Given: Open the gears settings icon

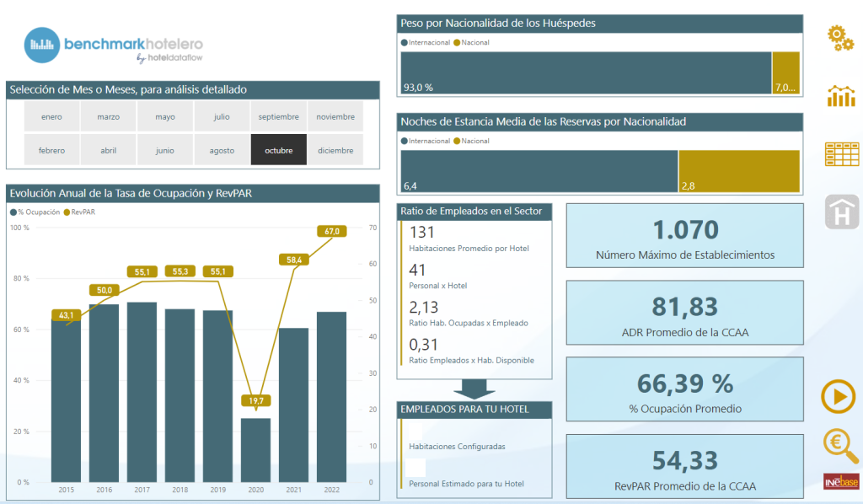Looking at the screenshot, I should click(x=840, y=38).
